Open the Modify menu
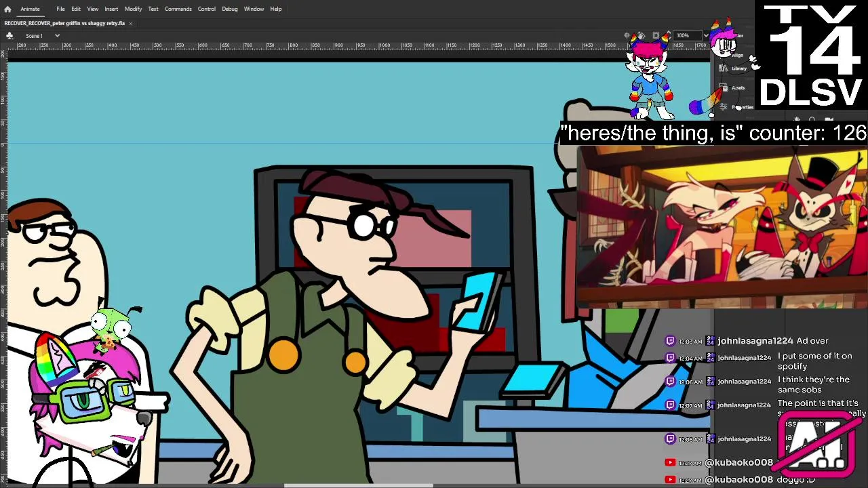This screenshot has height=488, width=868. 133,9
